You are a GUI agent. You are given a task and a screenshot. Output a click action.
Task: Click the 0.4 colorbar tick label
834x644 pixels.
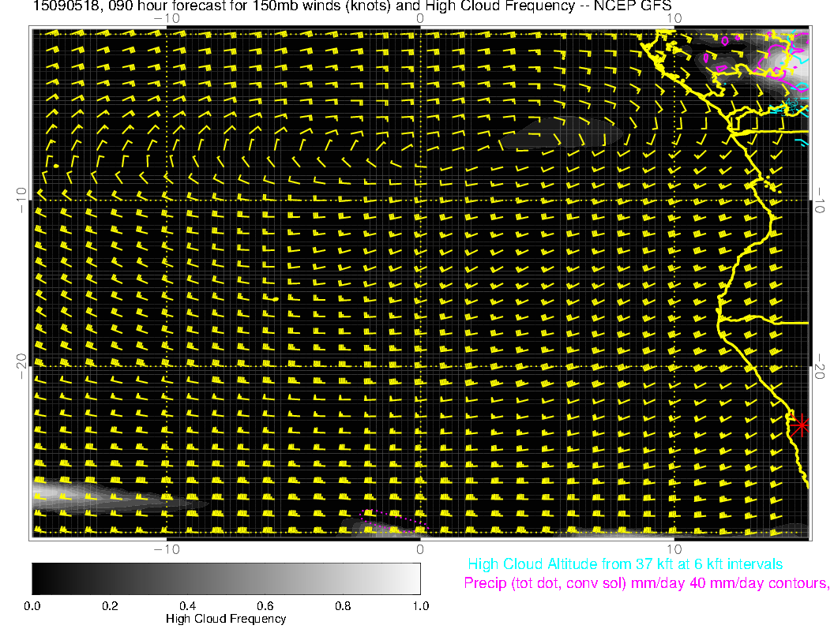coord(188,606)
